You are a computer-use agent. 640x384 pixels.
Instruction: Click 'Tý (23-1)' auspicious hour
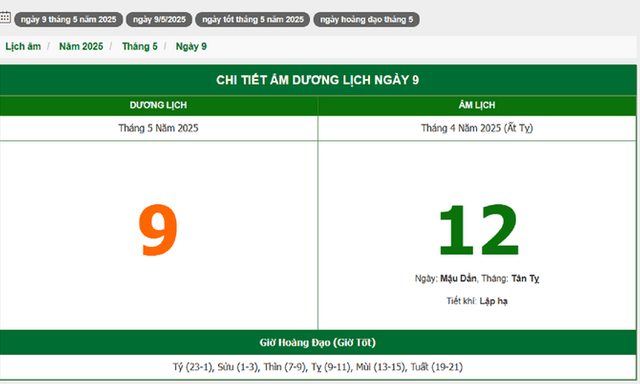[193, 367]
